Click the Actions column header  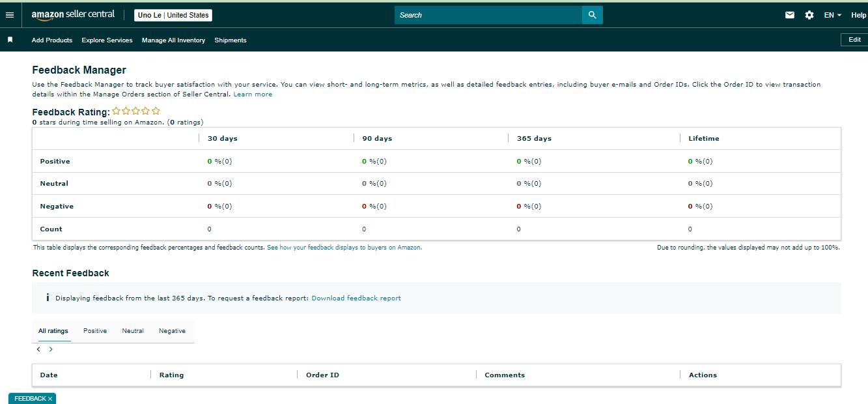tap(703, 375)
